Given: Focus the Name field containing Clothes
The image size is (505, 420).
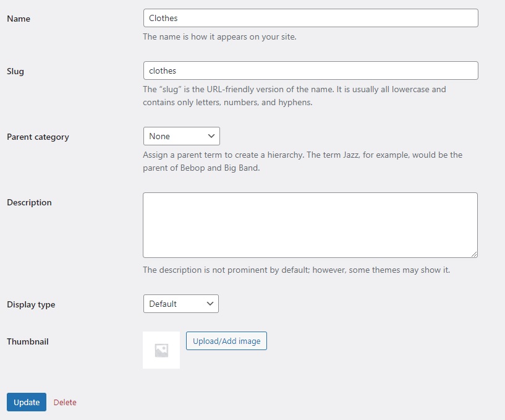Looking at the screenshot, I should [310, 18].
